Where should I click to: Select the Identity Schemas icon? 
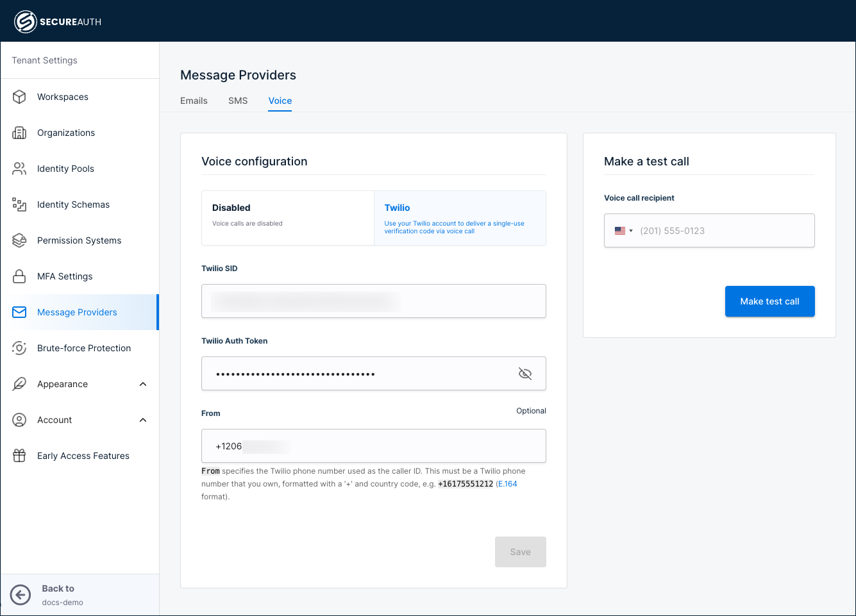(19, 204)
